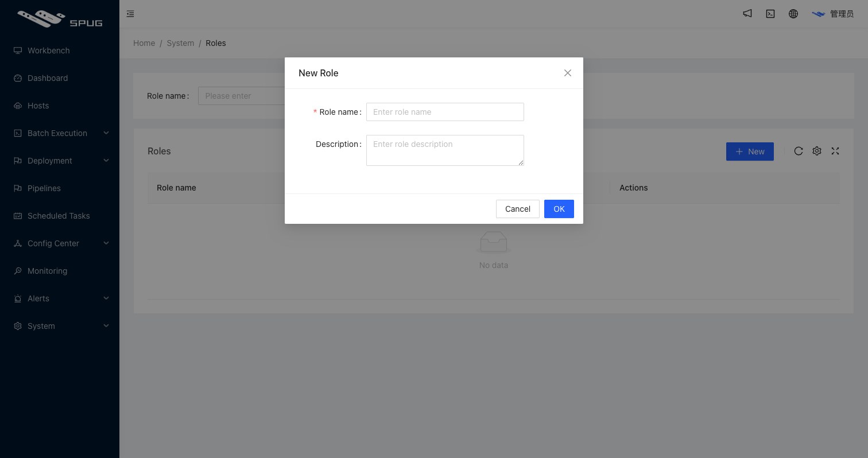868x458 pixels.
Task: Expand the System submenu chevron
Action: click(106, 326)
